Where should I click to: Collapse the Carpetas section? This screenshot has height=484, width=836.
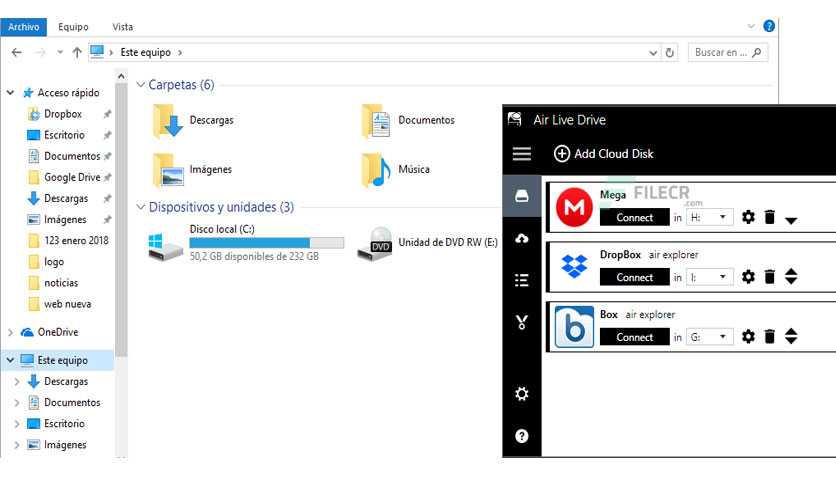point(141,86)
